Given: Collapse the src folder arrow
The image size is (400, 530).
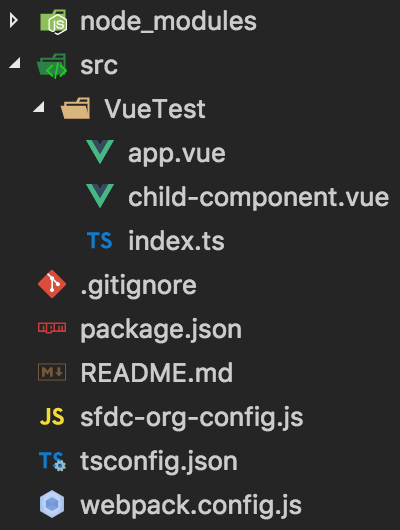Looking at the screenshot, I should [15, 63].
